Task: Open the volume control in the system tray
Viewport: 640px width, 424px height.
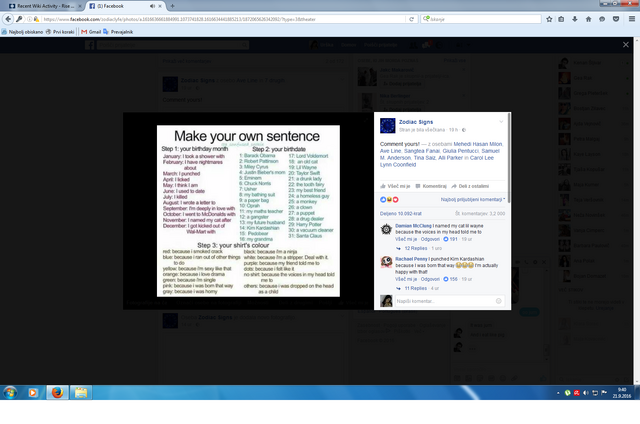Action: coord(586,393)
